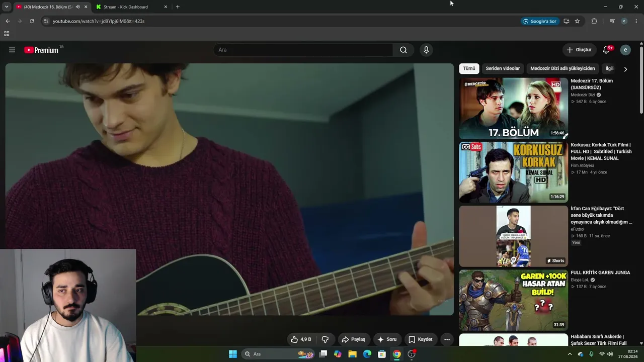The image size is (644, 362).
Task: Open YouTube notifications bell
Action: pyautogui.click(x=606, y=50)
